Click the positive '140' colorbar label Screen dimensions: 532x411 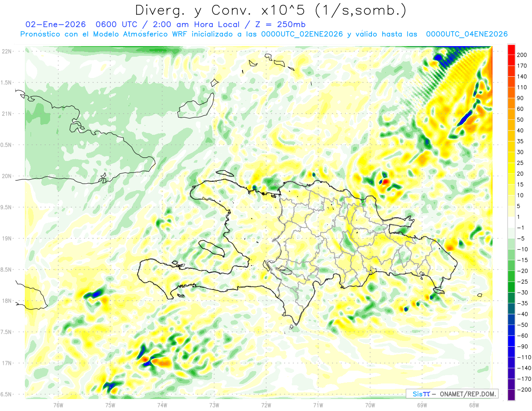(522, 77)
